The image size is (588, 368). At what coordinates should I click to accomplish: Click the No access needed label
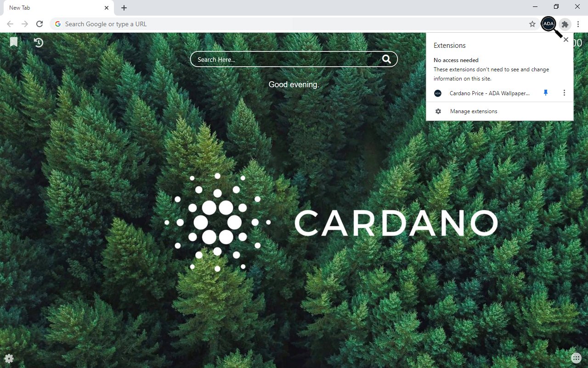click(x=456, y=60)
